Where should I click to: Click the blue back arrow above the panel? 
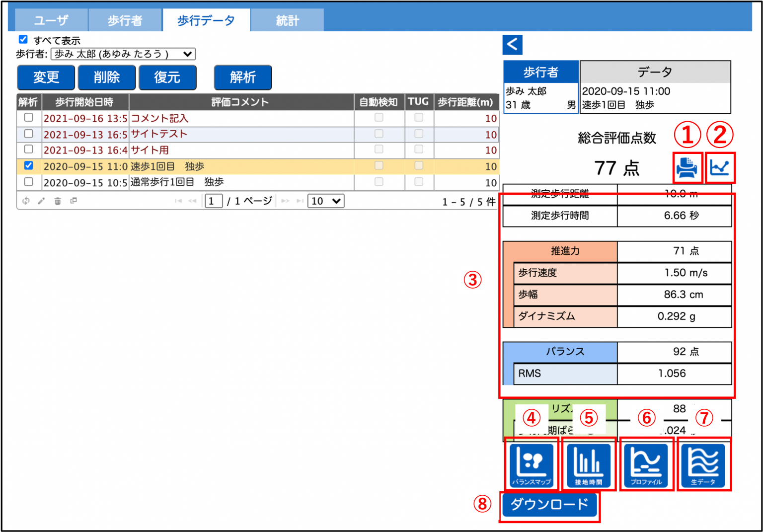(512, 45)
